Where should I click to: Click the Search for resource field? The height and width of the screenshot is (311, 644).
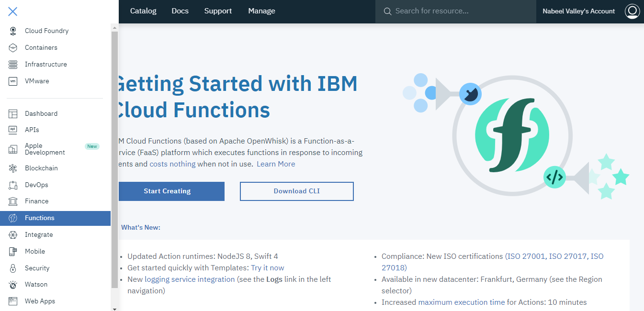coord(460,11)
